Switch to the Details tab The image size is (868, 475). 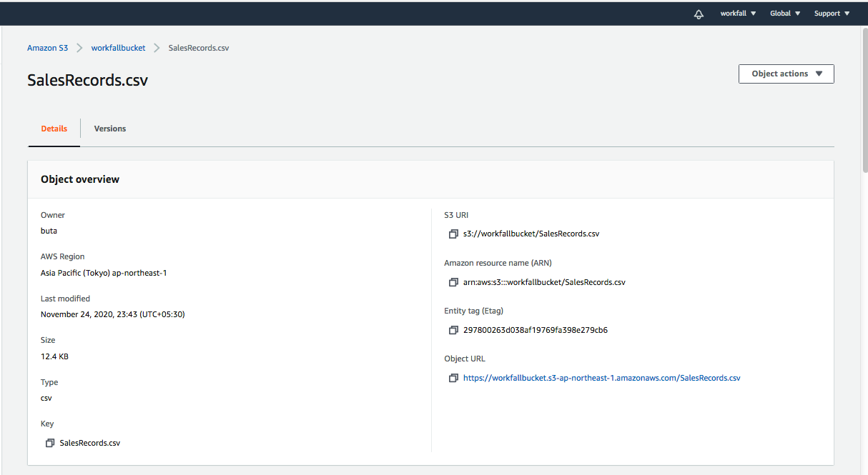point(54,129)
